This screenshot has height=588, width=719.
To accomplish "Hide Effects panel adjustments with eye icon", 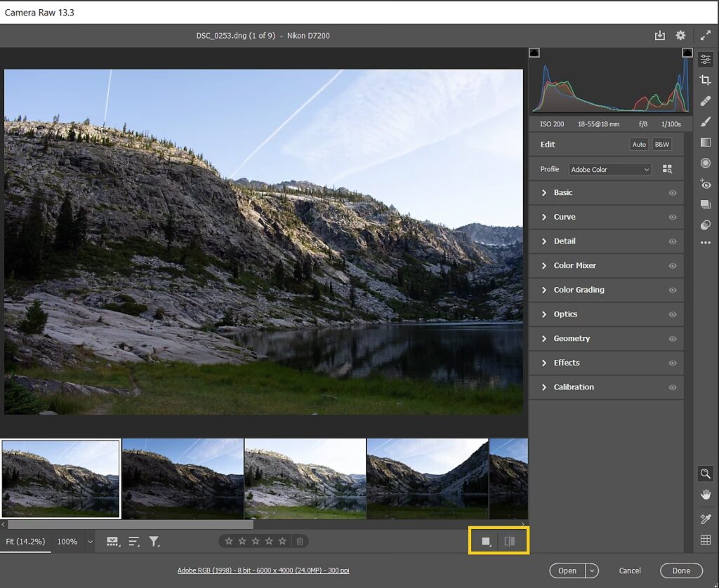I will tap(673, 363).
